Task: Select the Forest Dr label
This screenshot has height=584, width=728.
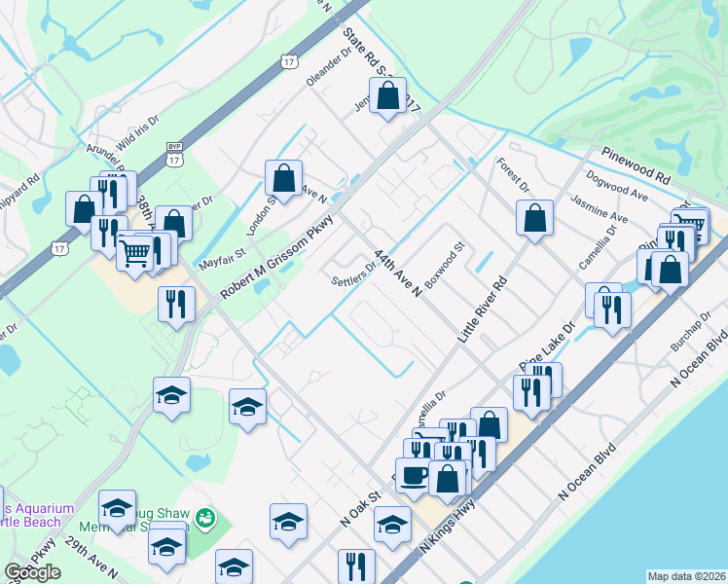Action: coord(513,175)
